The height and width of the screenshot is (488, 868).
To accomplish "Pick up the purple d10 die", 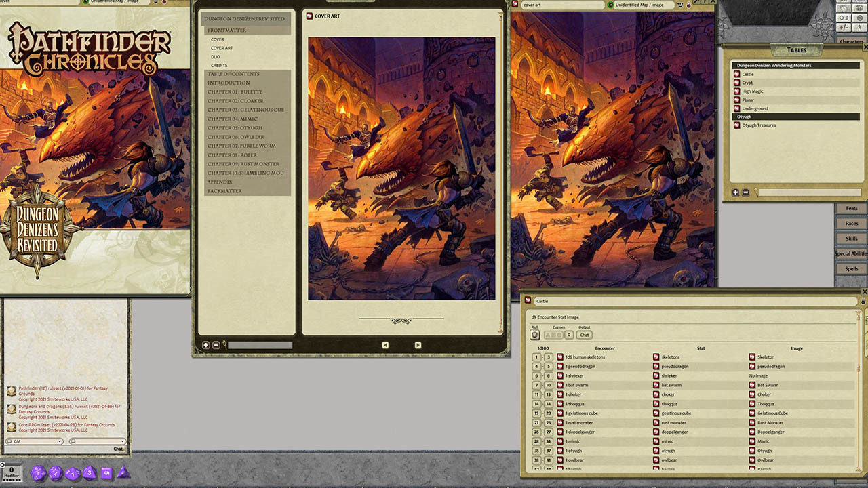I will click(72, 472).
